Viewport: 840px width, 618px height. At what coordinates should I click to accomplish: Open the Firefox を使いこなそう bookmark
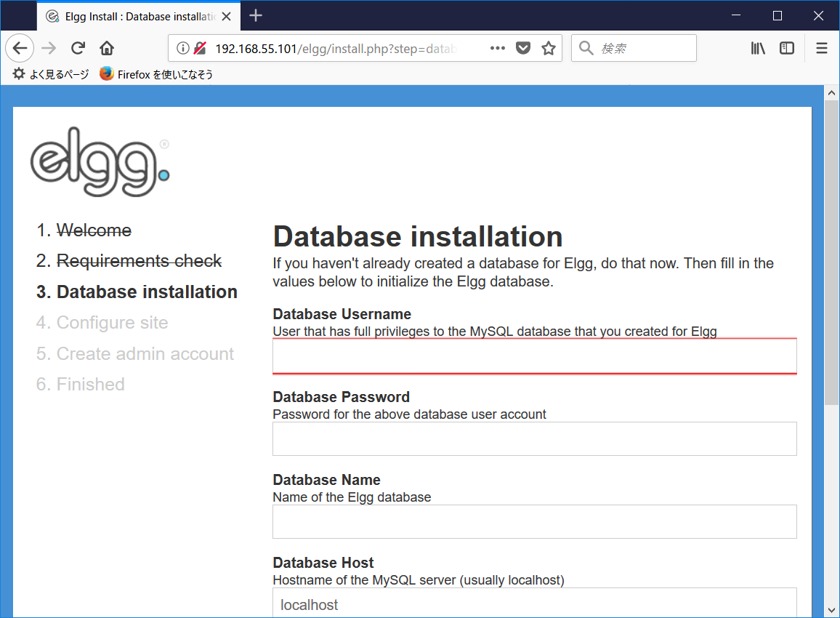click(x=155, y=73)
